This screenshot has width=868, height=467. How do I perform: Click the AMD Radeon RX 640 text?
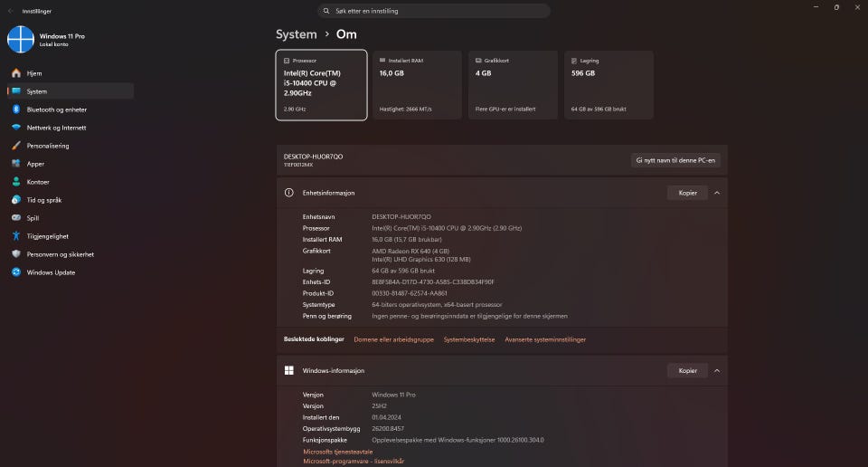(x=410, y=251)
